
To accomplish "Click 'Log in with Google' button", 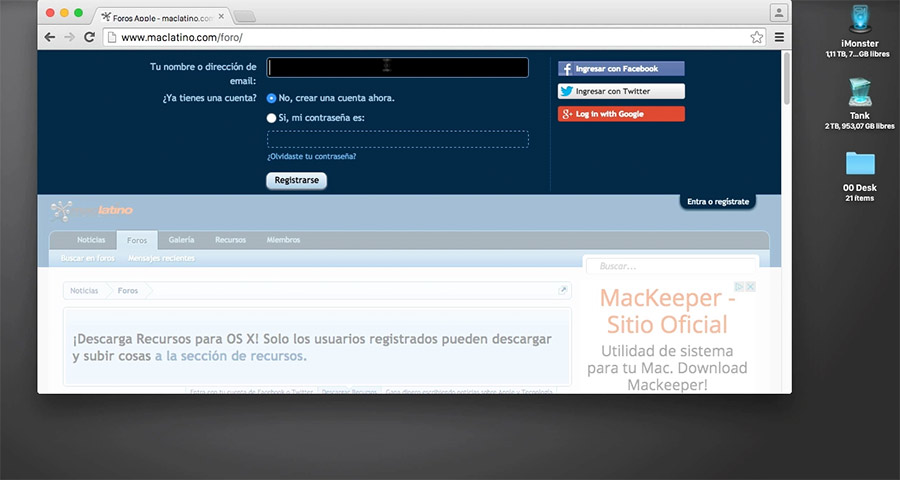I will (621, 114).
